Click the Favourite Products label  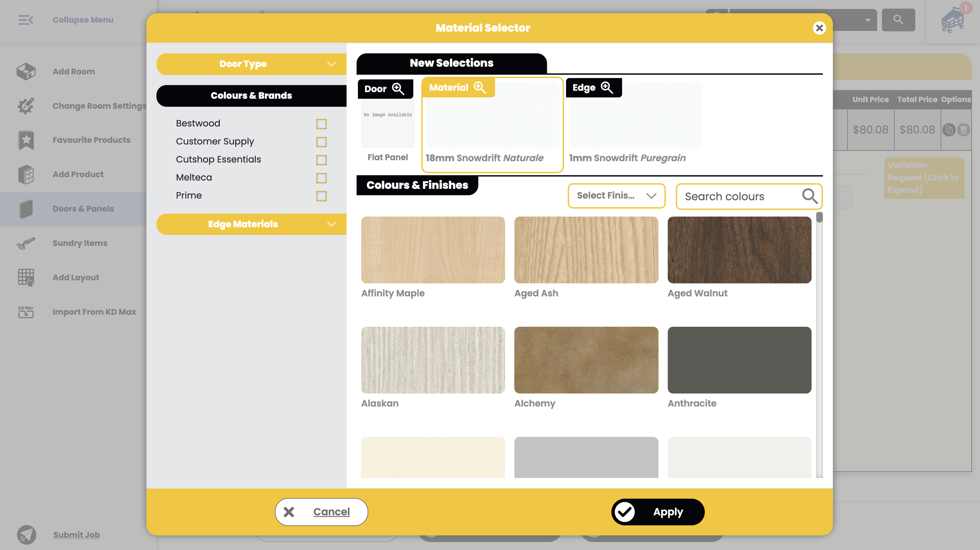point(91,140)
